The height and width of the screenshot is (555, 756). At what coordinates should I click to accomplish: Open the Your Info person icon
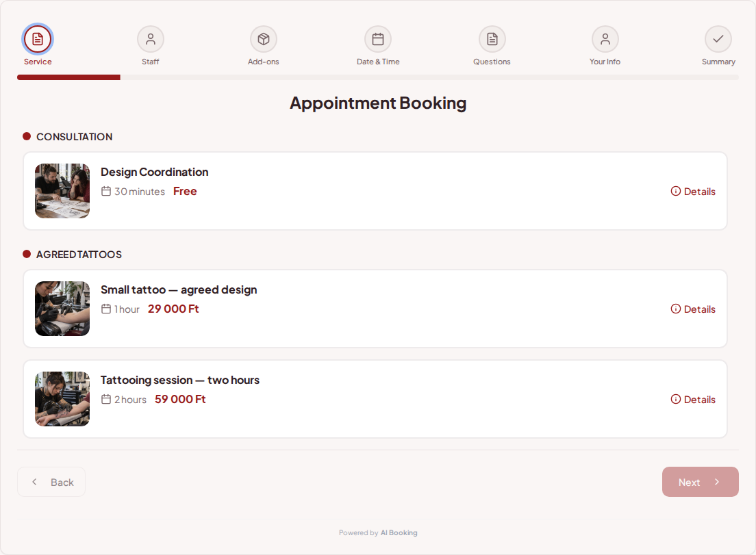point(605,39)
